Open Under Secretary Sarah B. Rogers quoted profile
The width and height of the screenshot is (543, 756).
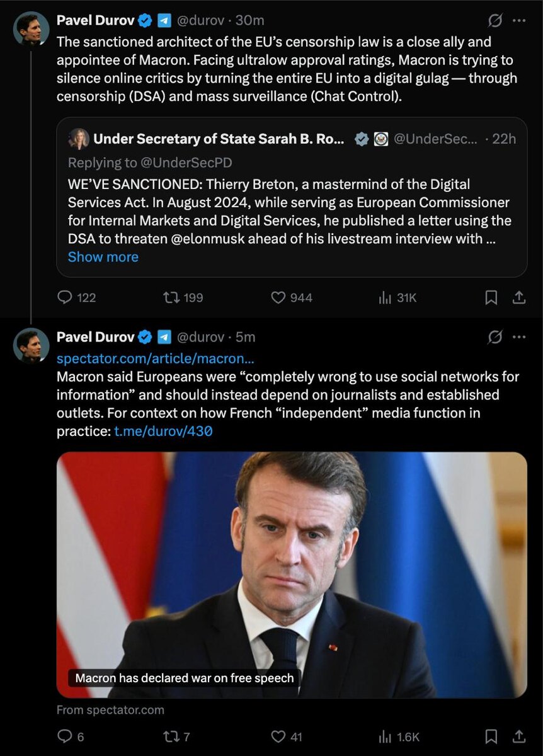tap(219, 139)
